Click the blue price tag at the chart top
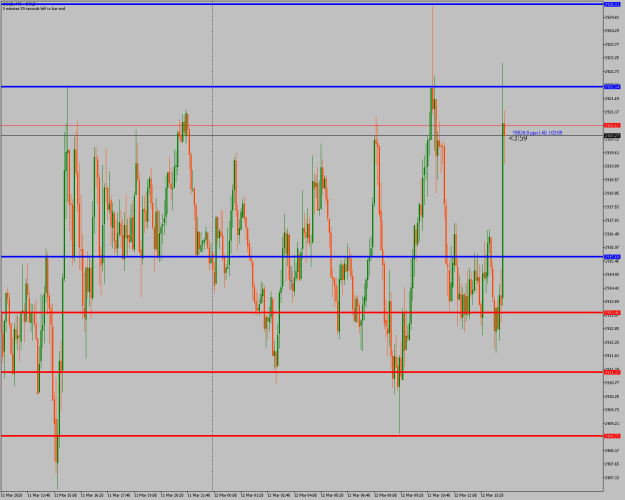The image size is (625, 500). (612, 4)
